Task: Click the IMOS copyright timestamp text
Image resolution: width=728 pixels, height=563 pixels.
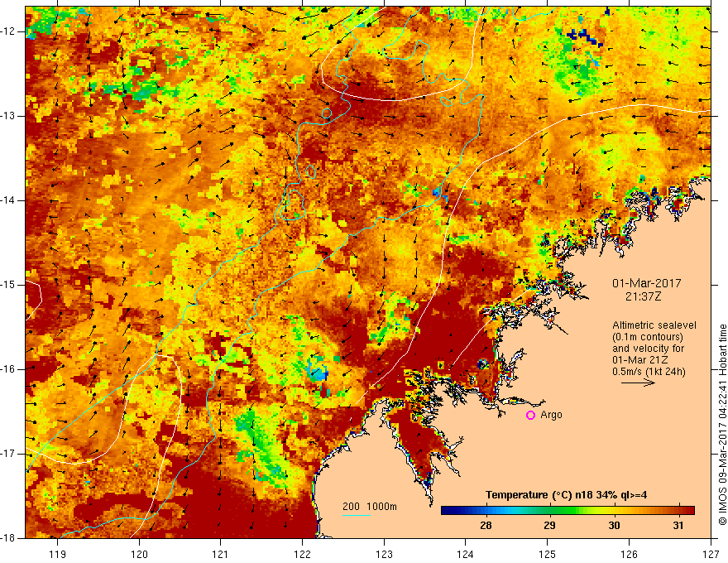Action: (722, 425)
